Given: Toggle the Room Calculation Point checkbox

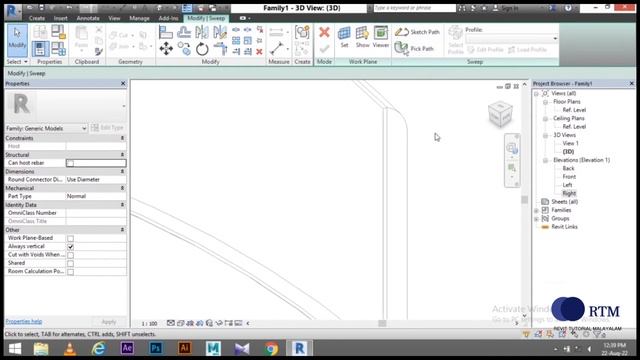Looking at the screenshot, I should point(71,271).
